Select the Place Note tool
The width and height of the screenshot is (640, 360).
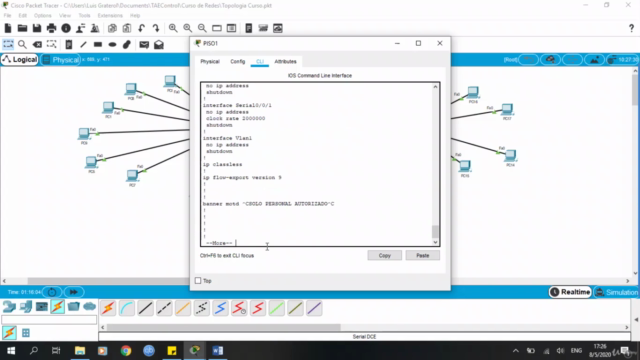point(69,44)
